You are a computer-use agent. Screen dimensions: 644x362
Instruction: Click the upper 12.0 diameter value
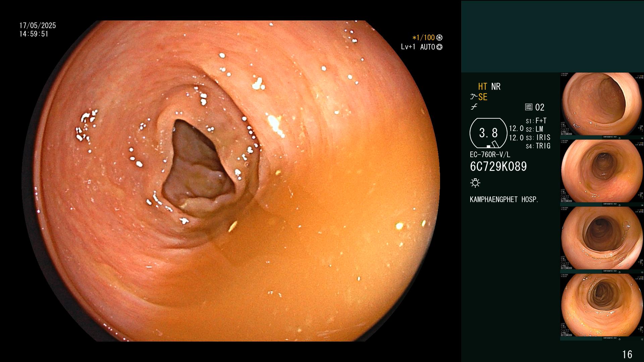pyautogui.click(x=516, y=129)
